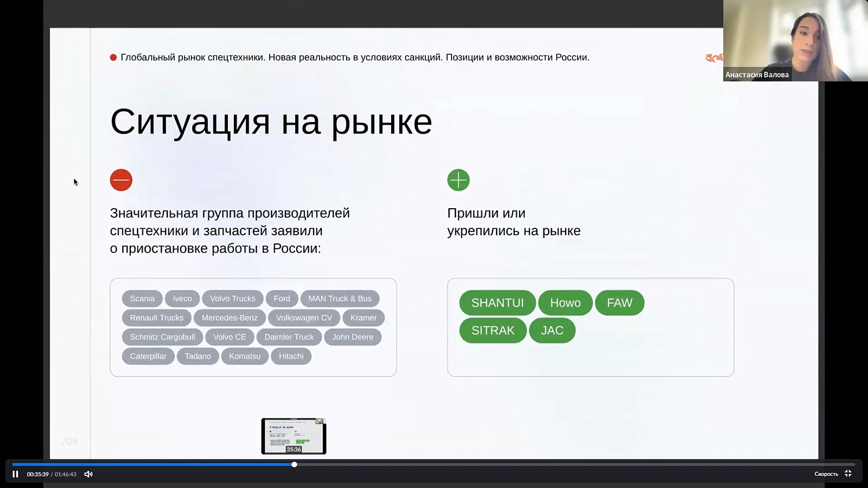Click the Глобальный рынок спецтехники header line
The width and height of the screenshot is (868, 488).
tap(355, 57)
